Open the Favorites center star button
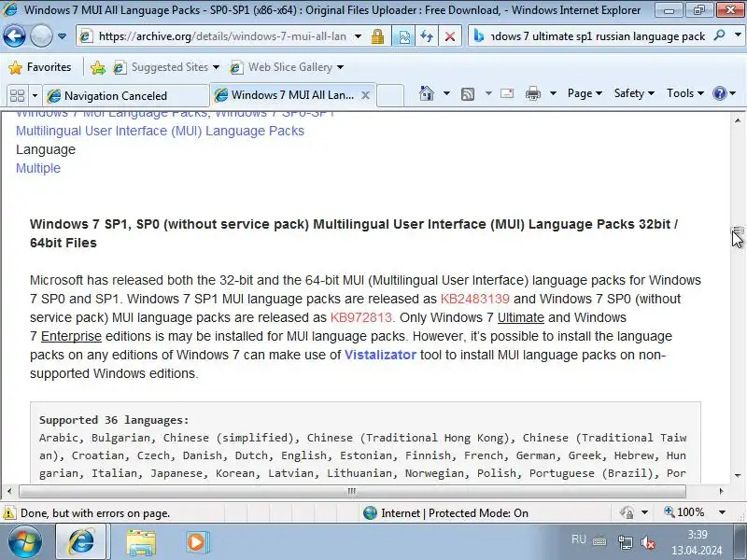 [40, 67]
